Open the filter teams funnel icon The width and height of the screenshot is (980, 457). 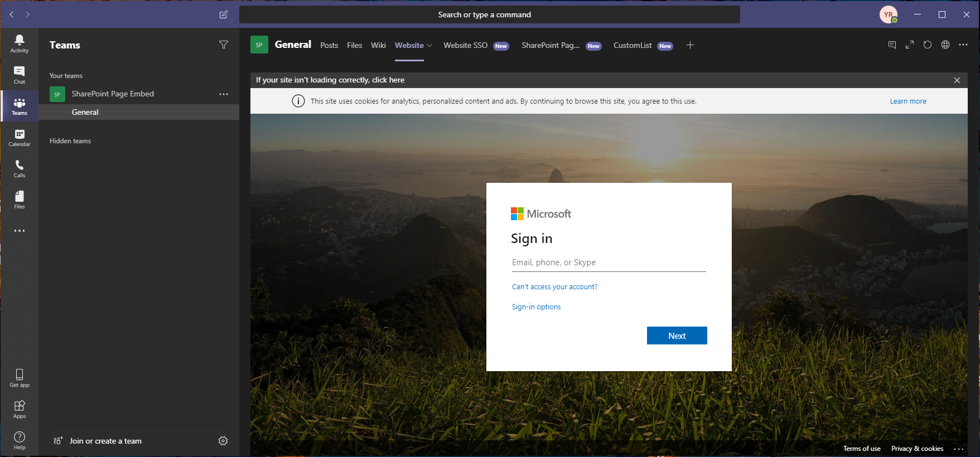pyautogui.click(x=224, y=45)
